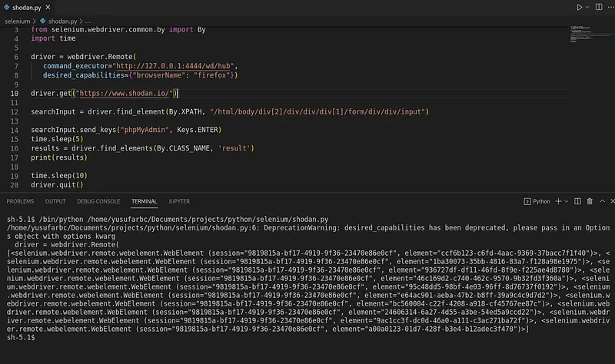Click the final sh-5.1$ terminal prompt

(x=21, y=337)
